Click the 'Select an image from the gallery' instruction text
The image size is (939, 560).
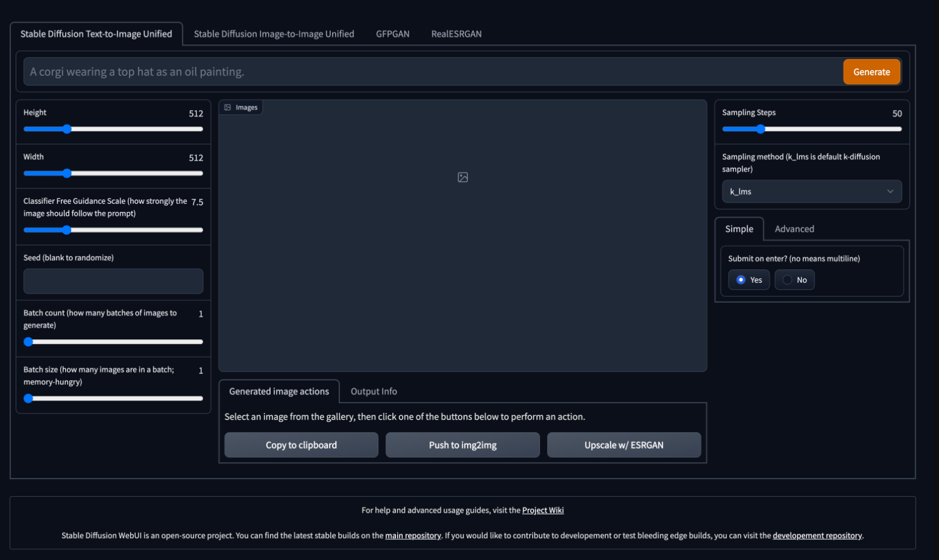pyautogui.click(x=404, y=417)
